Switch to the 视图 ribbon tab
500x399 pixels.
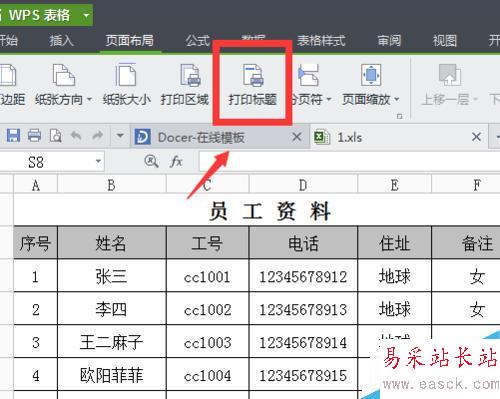pyautogui.click(x=445, y=41)
